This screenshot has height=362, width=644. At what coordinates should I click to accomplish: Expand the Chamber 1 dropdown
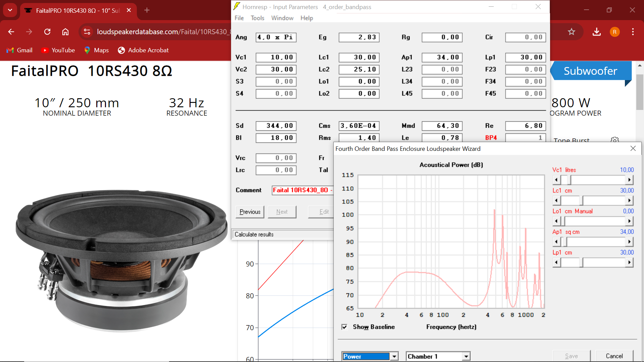(466, 356)
